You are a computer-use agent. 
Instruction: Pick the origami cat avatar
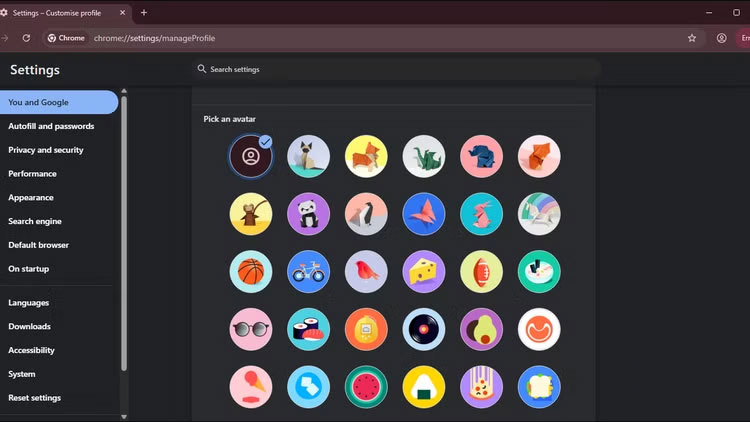tap(309, 156)
